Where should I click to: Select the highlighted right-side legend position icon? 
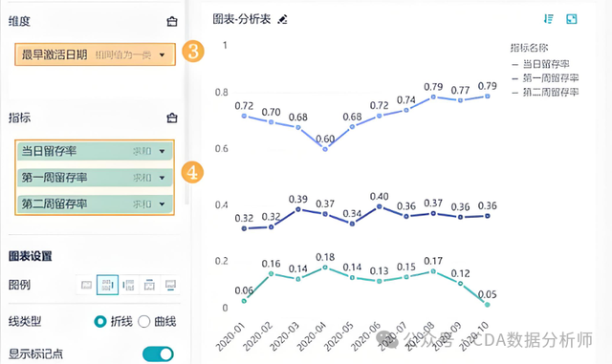point(107,285)
